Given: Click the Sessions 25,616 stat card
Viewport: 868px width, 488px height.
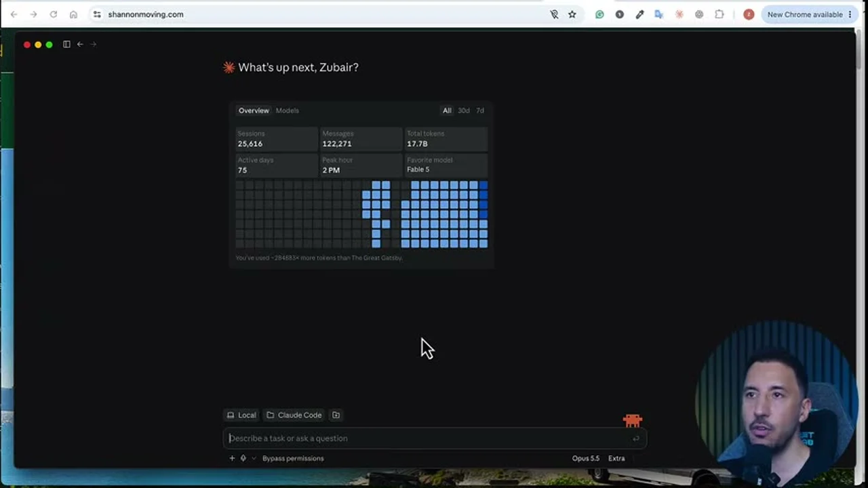Looking at the screenshot, I should pyautogui.click(x=276, y=139).
